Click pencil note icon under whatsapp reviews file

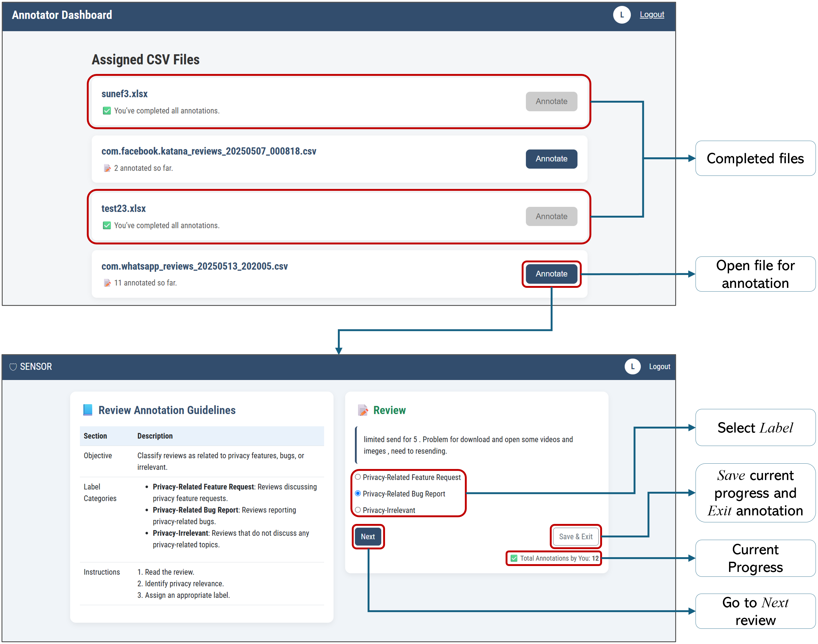pos(107,282)
